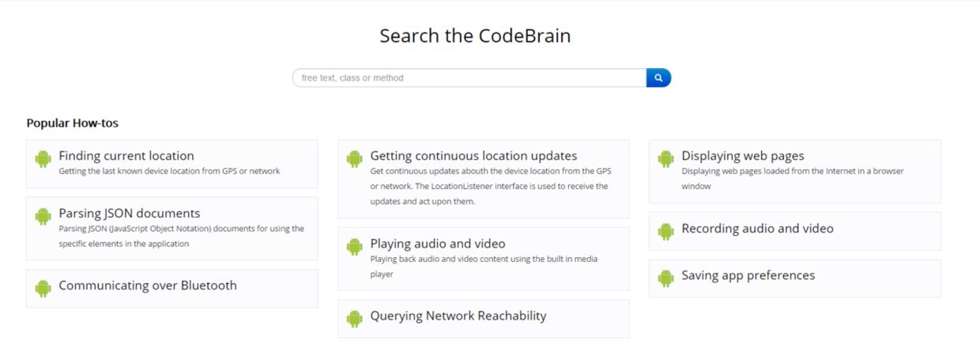Open Querying Network Reachability how-to
The image size is (980, 356).
pos(458,316)
